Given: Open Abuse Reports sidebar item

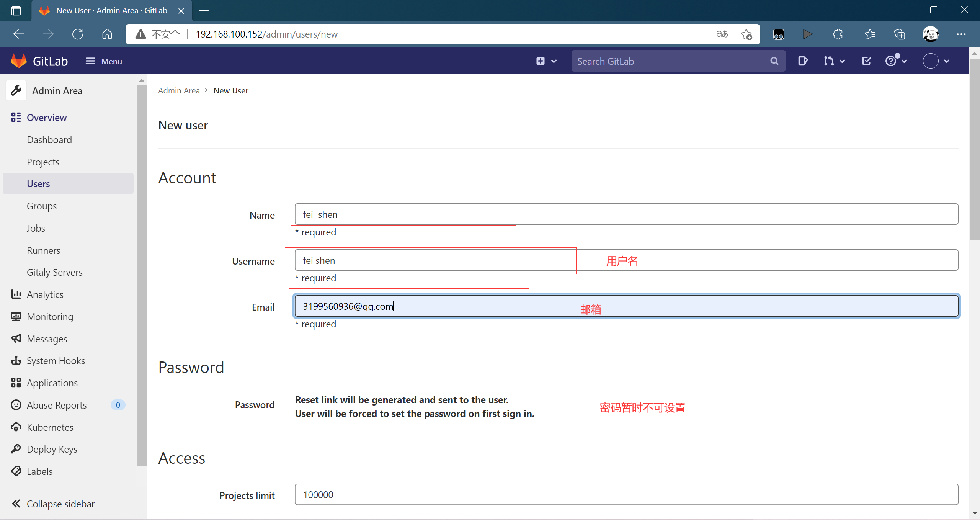Looking at the screenshot, I should [x=57, y=405].
